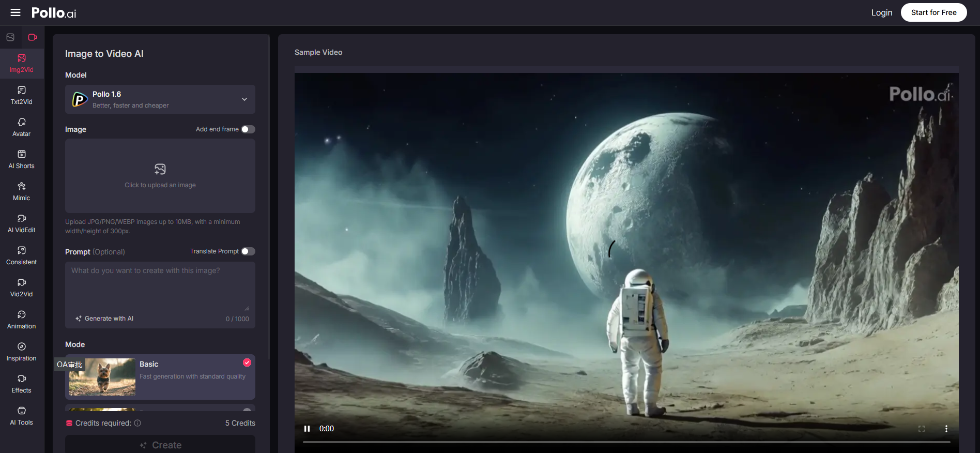The width and height of the screenshot is (980, 453).
Task: Open the Mimic tool
Action: point(22,191)
